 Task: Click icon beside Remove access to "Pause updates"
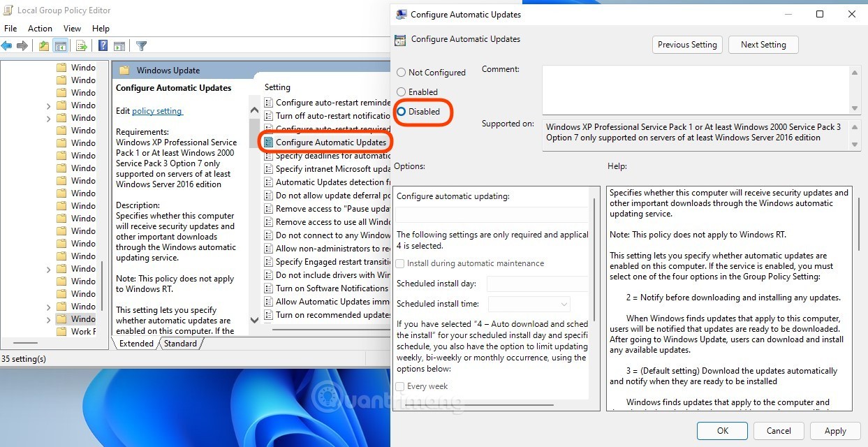(269, 209)
